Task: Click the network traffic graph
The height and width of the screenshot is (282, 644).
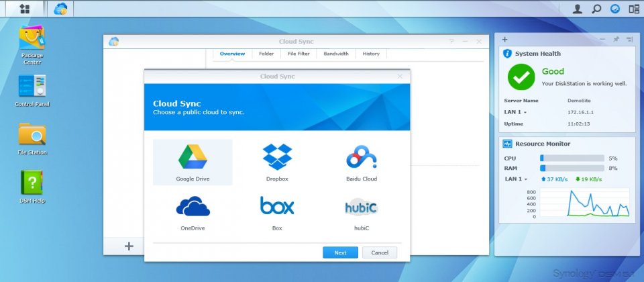Action: (584, 203)
